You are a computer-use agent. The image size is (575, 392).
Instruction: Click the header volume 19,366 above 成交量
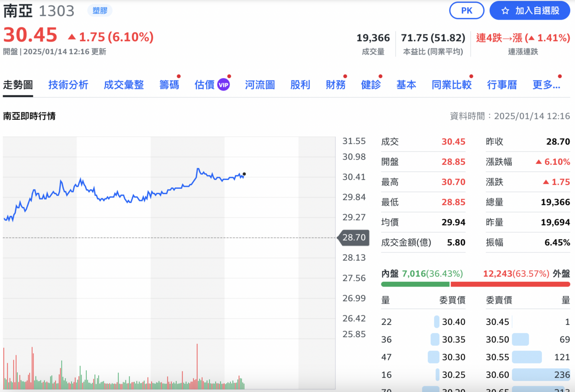pos(373,38)
